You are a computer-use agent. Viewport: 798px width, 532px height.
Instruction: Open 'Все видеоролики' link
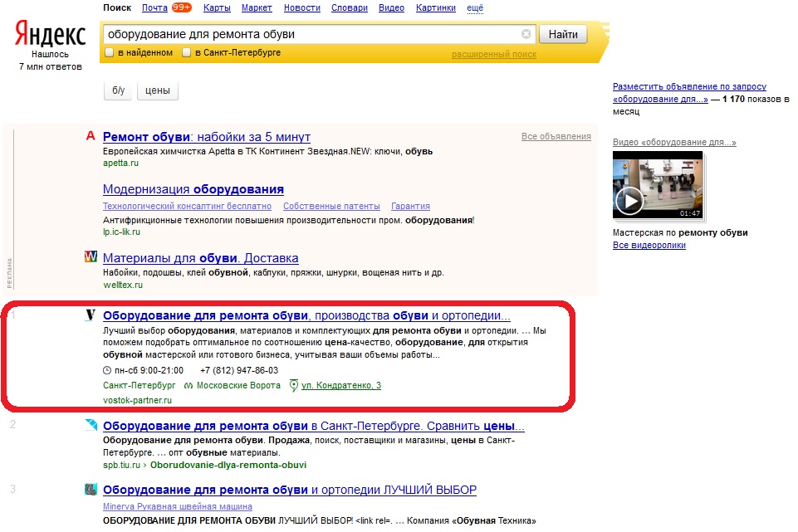point(649,245)
